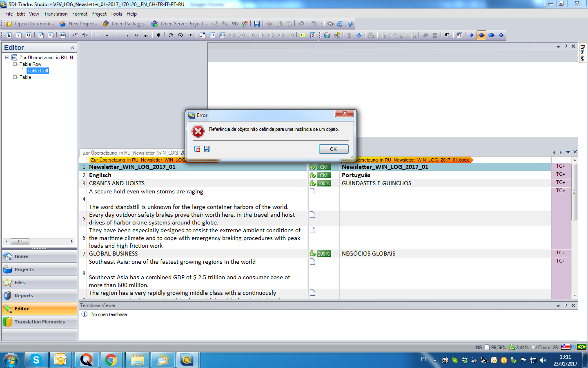Switch to the Files view
The height and width of the screenshot is (368, 588).
39,283
